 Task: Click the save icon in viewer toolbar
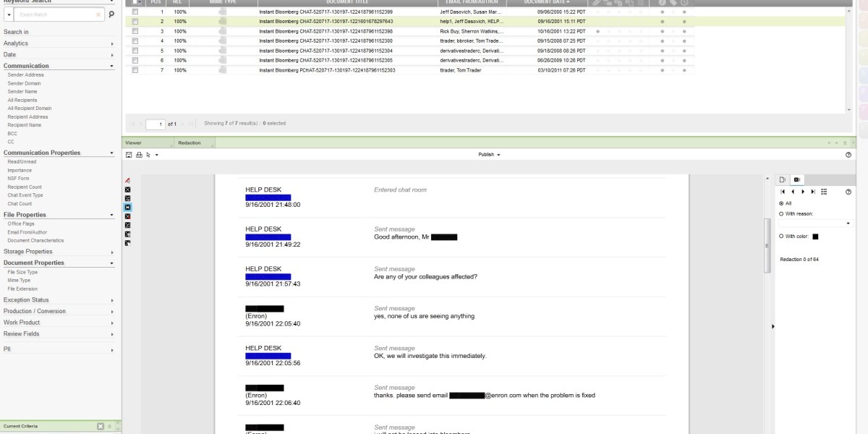(129, 155)
